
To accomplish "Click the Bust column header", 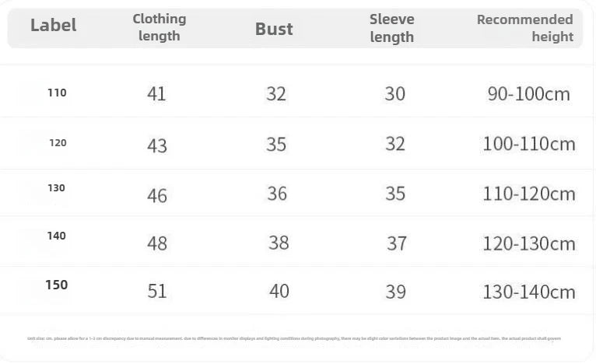I will (274, 30).
